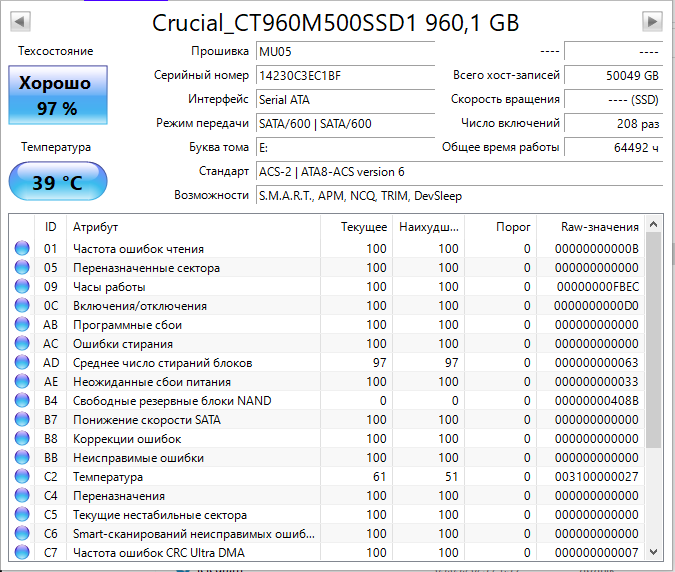
Task: Click the host writes value 50049 GB
Action: coord(613,76)
